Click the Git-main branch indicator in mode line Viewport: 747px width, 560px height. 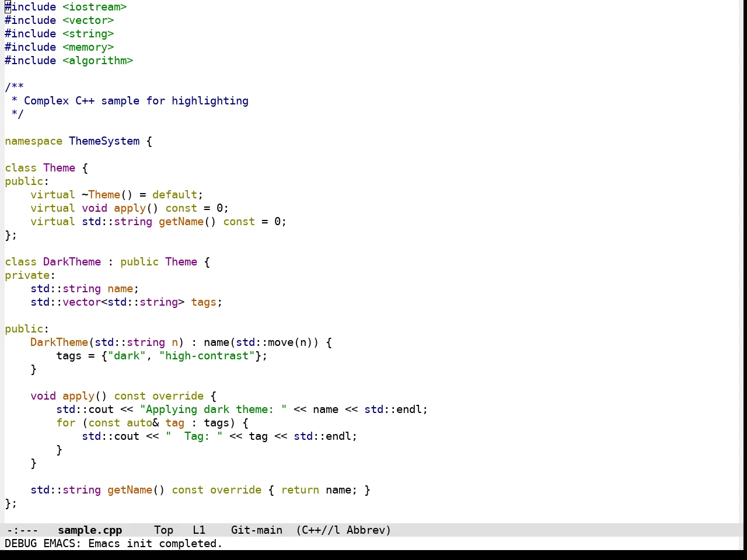click(257, 530)
